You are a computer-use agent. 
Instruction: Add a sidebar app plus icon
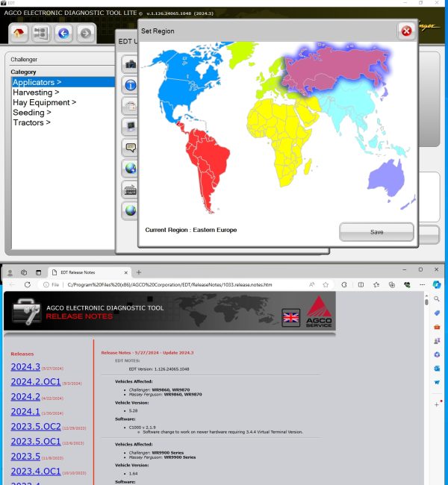(x=437, y=404)
